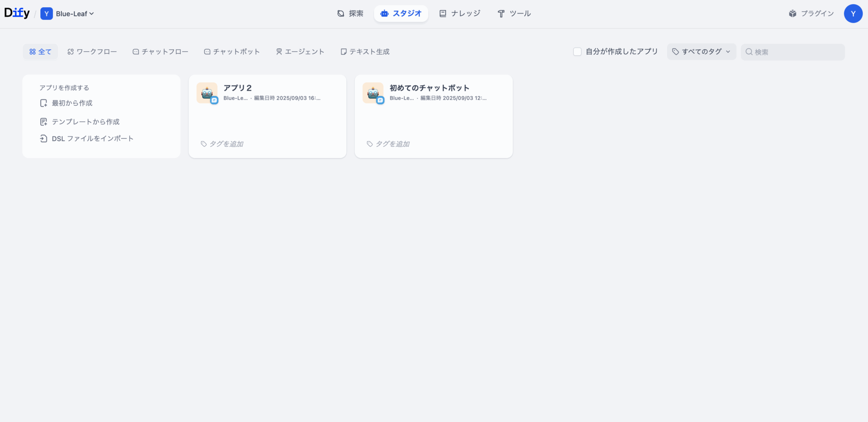868x422 pixels.
Task: Open the ナレッジ (Knowledge) section
Action: click(x=459, y=13)
